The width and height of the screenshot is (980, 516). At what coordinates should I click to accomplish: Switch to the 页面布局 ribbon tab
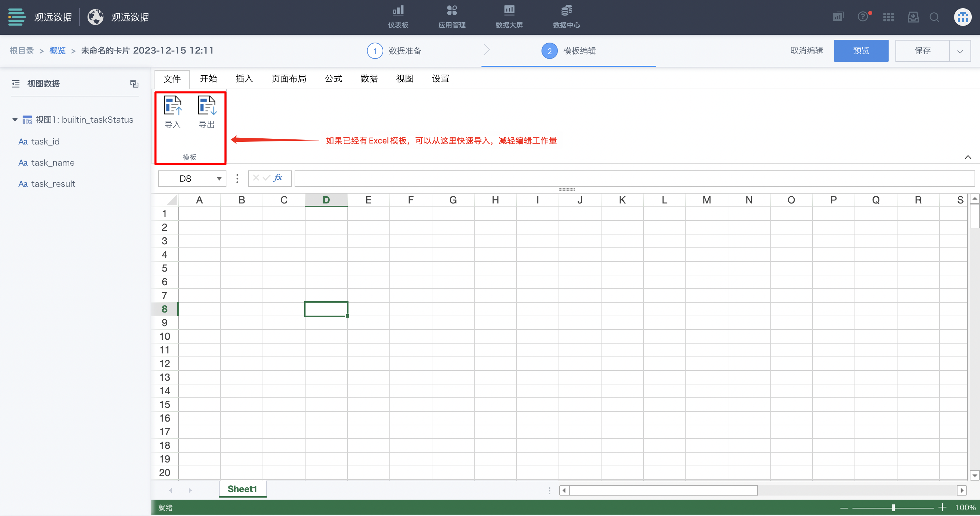pos(288,79)
